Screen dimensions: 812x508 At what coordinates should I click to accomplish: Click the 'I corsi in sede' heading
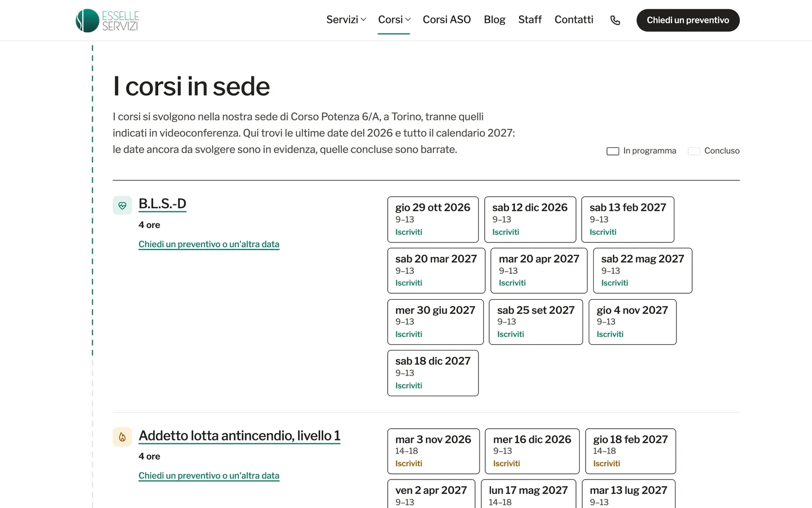pyautogui.click(x=191, y=86)
